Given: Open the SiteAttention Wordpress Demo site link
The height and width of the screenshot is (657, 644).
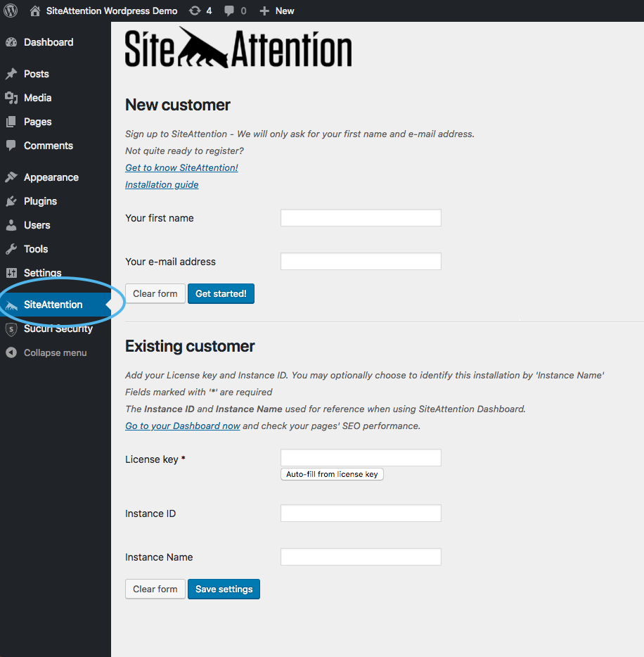Looking at the screenshot, I should (112, 11).
